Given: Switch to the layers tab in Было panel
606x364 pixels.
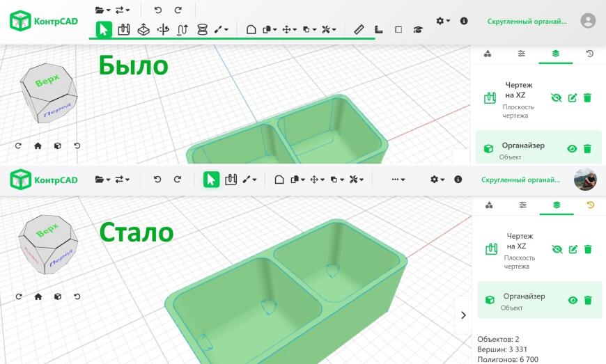Looking at the screenshot, I should [555, 54].
